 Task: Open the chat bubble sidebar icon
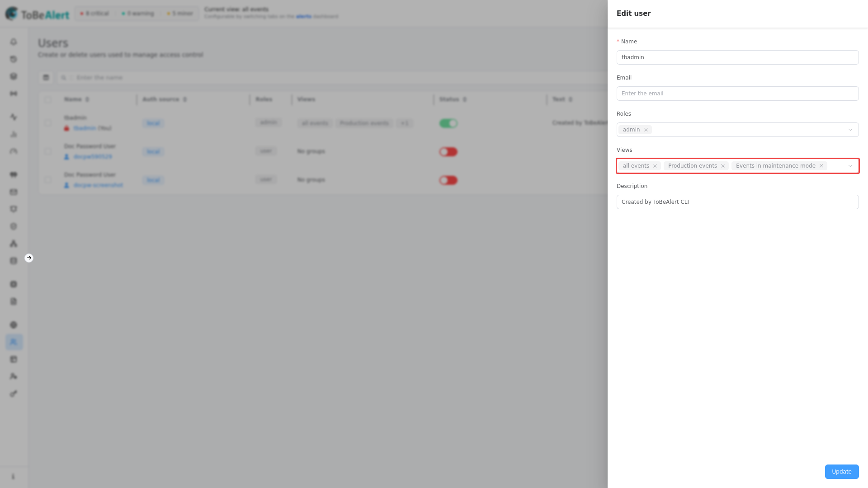(x=14, y=175)
